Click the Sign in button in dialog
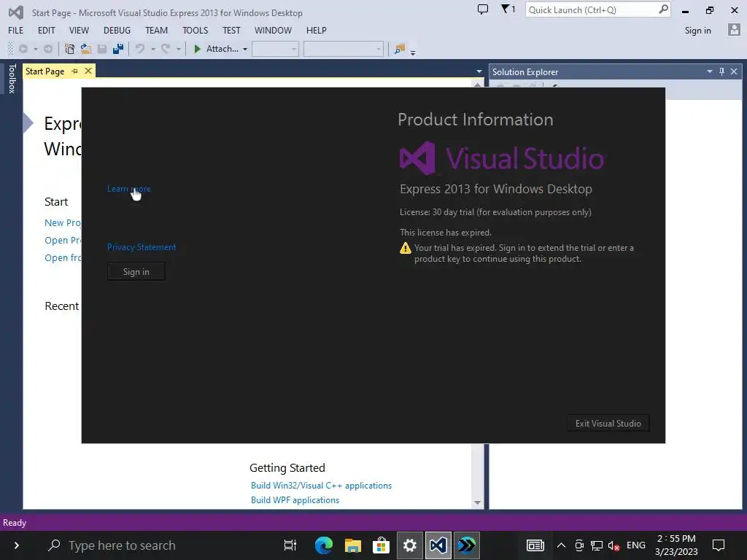 (x=136, y=271)
